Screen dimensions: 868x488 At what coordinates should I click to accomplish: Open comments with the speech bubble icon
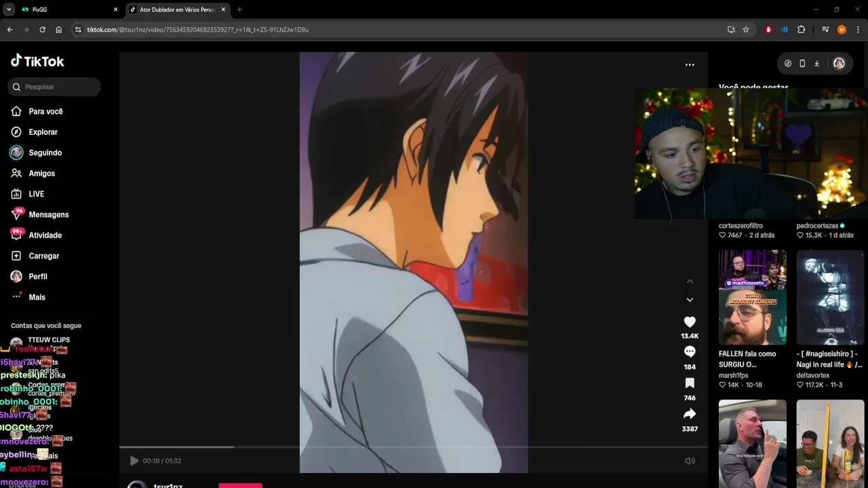tap(690, 352)
